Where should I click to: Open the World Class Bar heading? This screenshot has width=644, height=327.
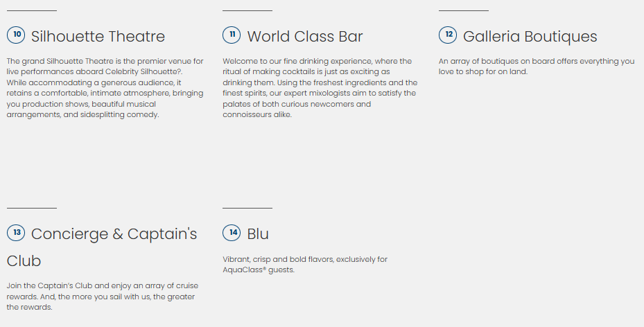(x=305, y=36)
